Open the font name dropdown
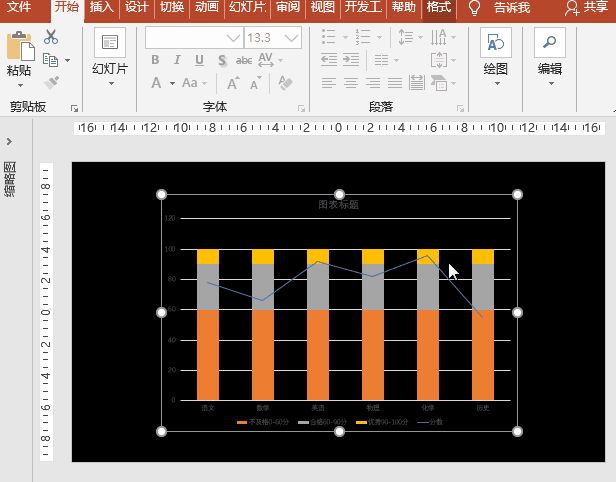Viewport: 616px width, 482px height. [233, 38]
